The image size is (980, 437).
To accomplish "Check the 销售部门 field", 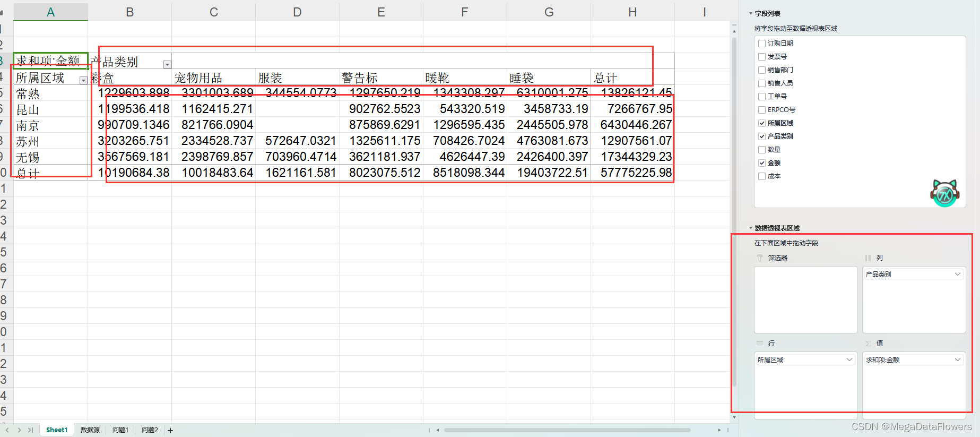I will 762,70.
